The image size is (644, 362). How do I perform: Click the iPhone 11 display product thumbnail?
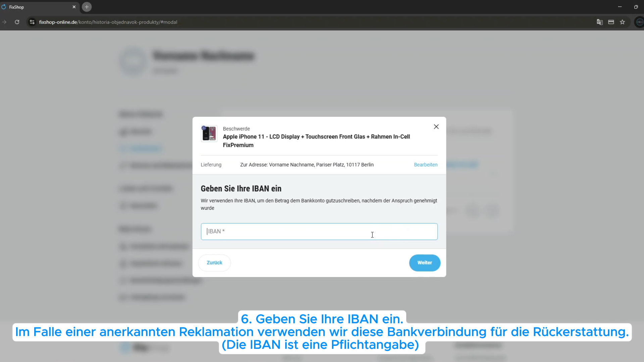pyautogui.click(x=209, y=134)
